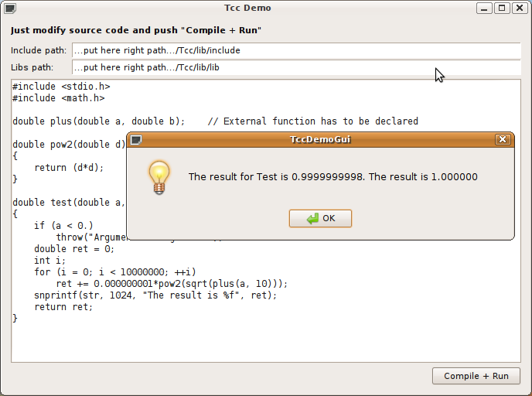Click the snprintf line in the code
The height and width of the screenshot is (396, 532).
point(155,295)
